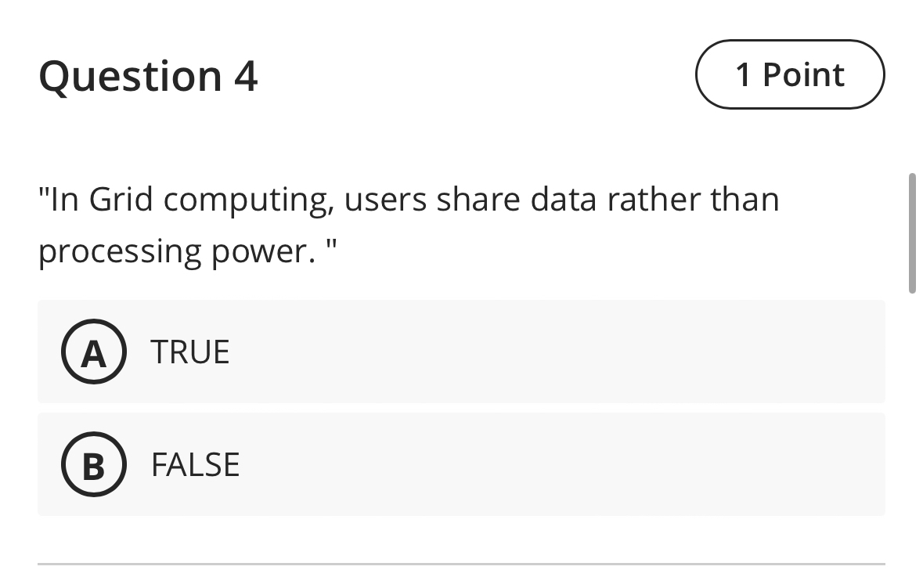Choose FALSE by clicking its label text
This screenshot has width=923, height=588.
pyautogui.click(x=196, y=464)
